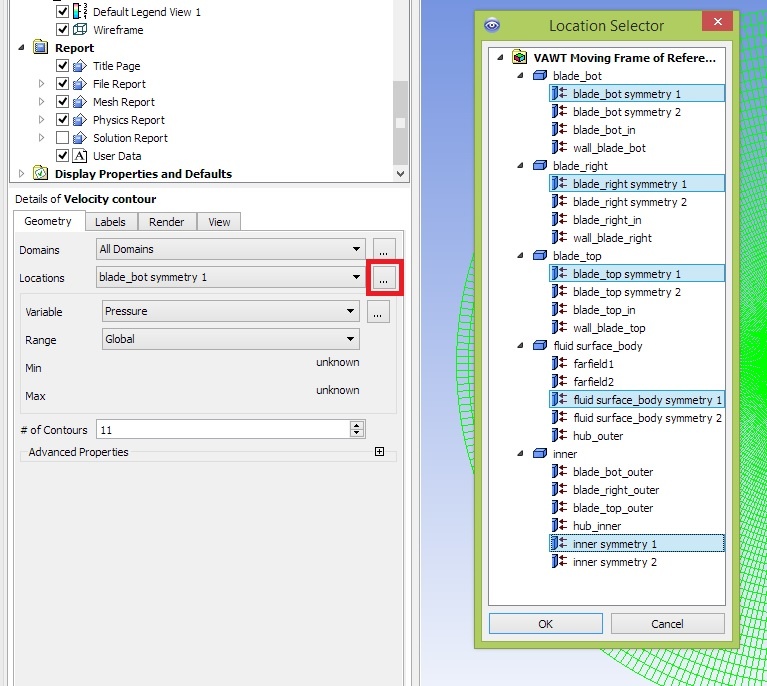Toggle the Mesh Report checkbox

(x=62, y=102)
